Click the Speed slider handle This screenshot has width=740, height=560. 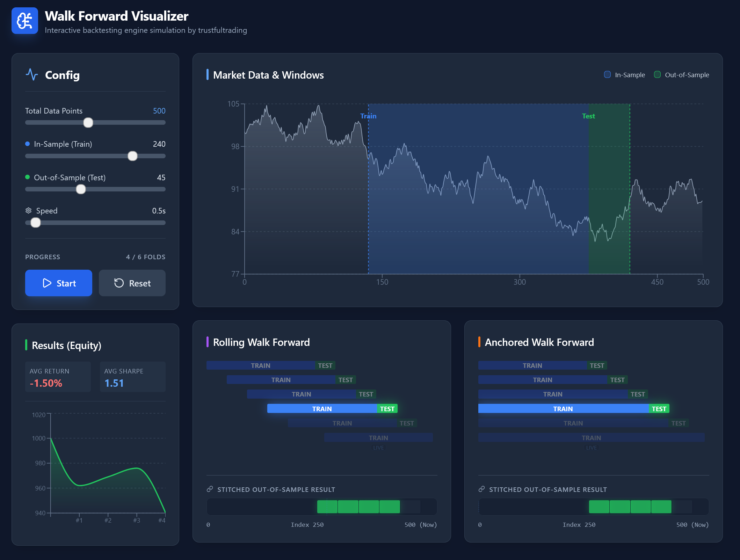(x=36, y=223)
